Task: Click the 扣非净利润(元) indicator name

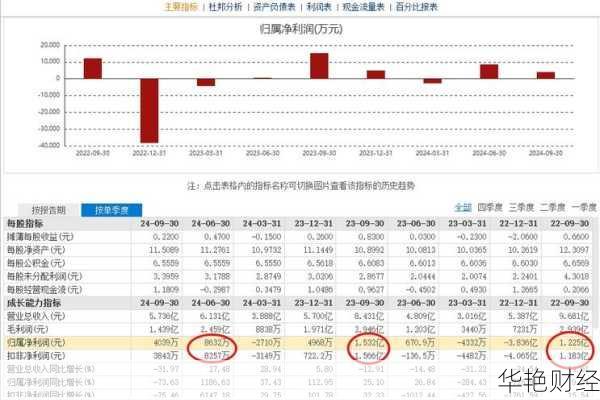Action: click(36, 356)
